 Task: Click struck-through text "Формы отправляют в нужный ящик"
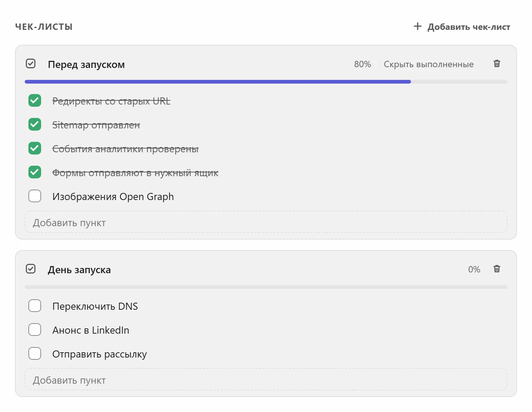coord(135,173)
